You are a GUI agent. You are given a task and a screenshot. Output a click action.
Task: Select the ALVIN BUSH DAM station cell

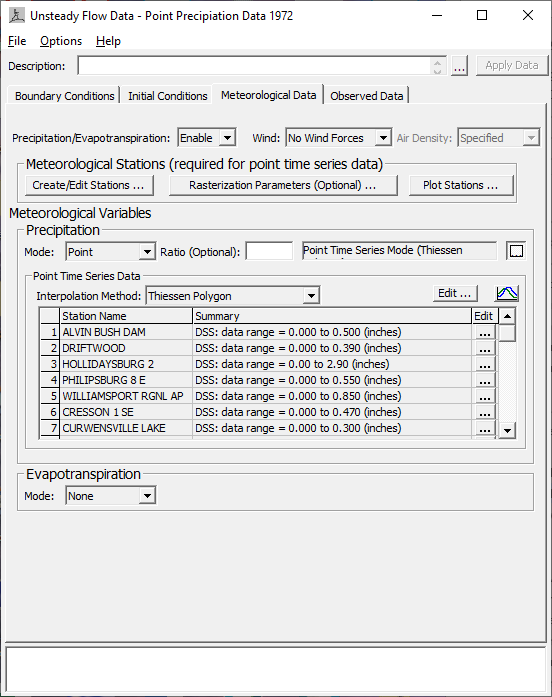[126, 332]
